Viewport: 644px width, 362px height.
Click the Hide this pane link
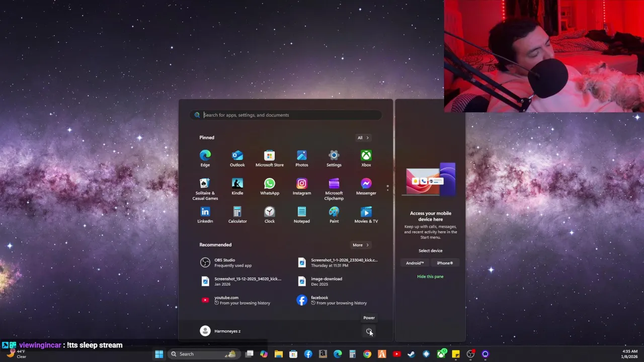pos(430,277)
